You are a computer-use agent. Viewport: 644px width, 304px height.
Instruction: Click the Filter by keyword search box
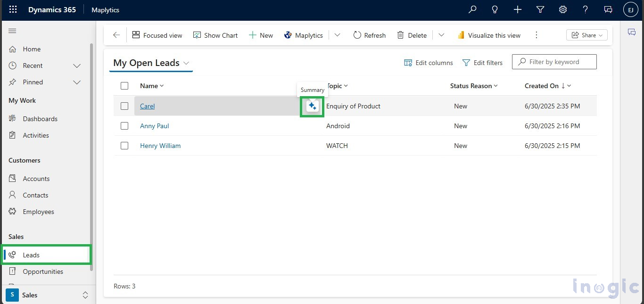click(554, 62)
